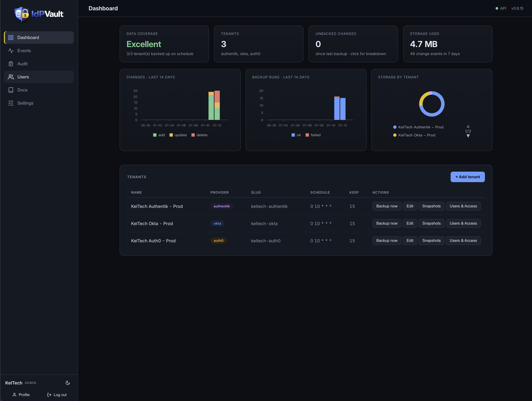
Task: Click the Log out arrow icon
Action: click(x=49, y=395)
